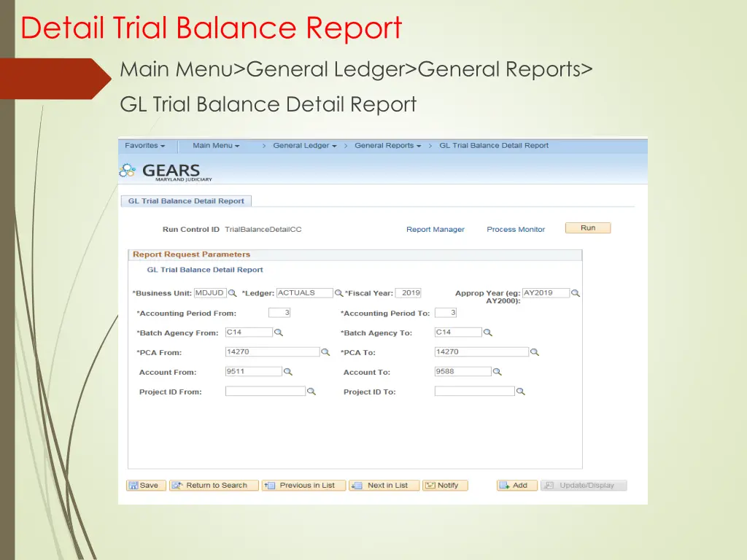Expand the Favorites dropdown menu

[145, 146]
